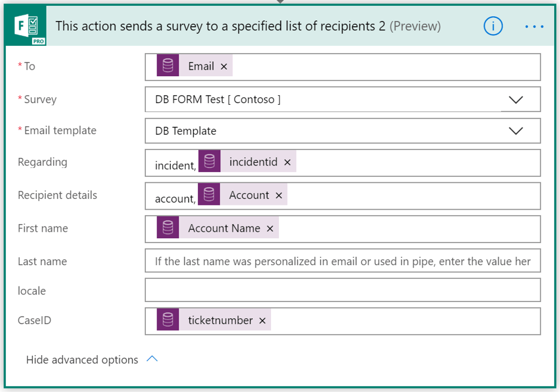The image size is (560, 392).
Task: Click into the Last name field
Action: (343, 261)
